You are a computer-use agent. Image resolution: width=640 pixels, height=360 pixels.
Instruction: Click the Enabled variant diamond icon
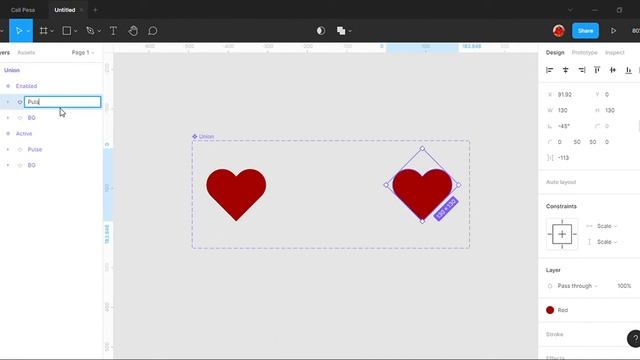[x=8, y=86]
